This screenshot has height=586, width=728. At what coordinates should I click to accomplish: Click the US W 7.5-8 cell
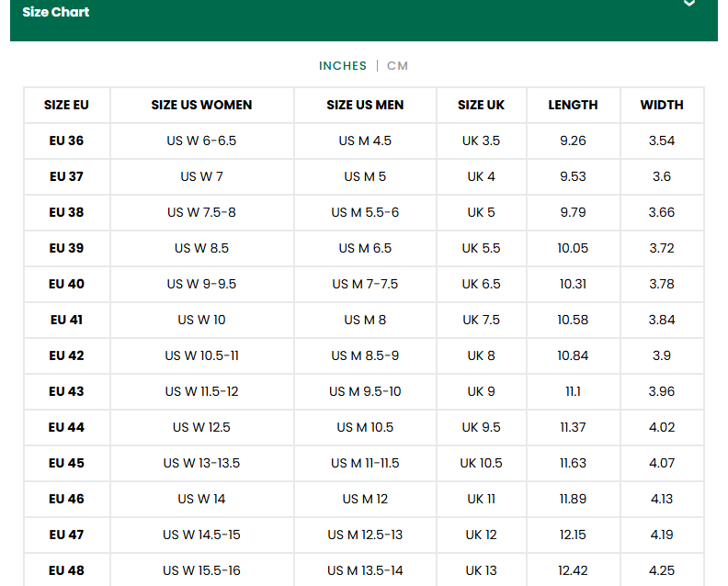pos(201,212)
